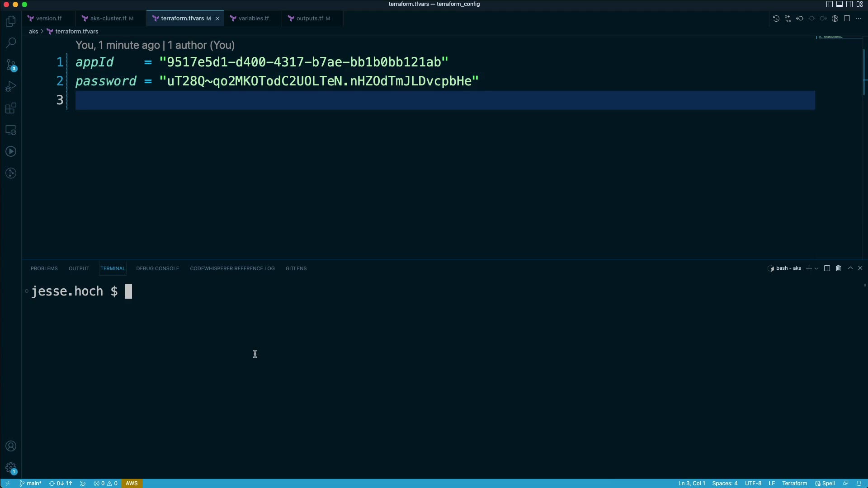Toggle primary side bar layout button
Screen dimensions: 868x488
[829, 4]
